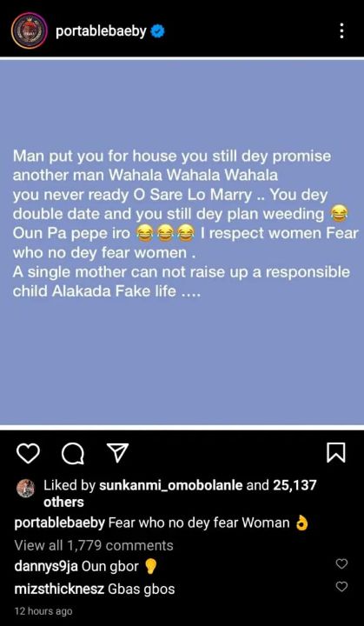The height and width of the screenshot is (626, 364).
Task: Tap the blue verified badge
Action: [157, 31]
